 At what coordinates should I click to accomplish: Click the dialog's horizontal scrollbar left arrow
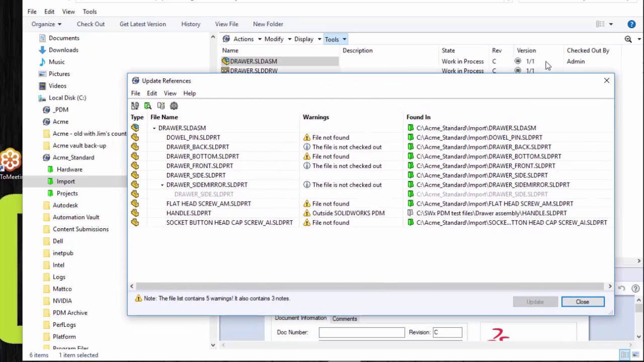click(132, 287)
